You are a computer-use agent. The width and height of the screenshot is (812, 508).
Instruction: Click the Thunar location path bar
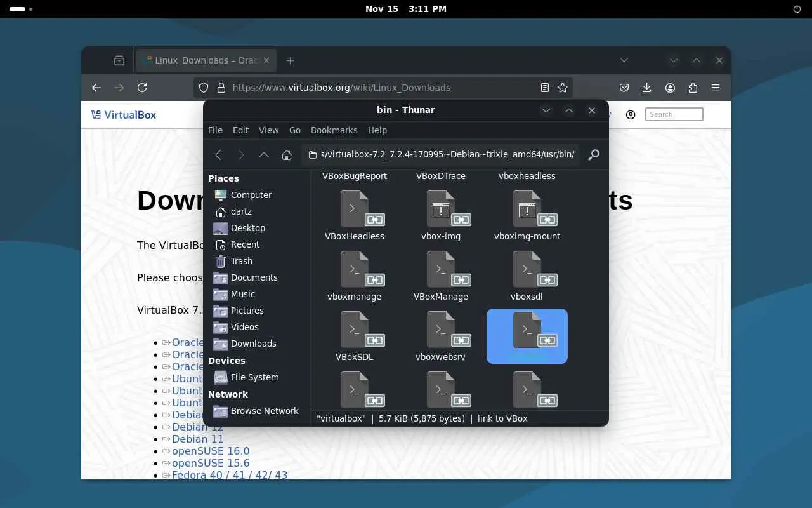pos(440,155)
